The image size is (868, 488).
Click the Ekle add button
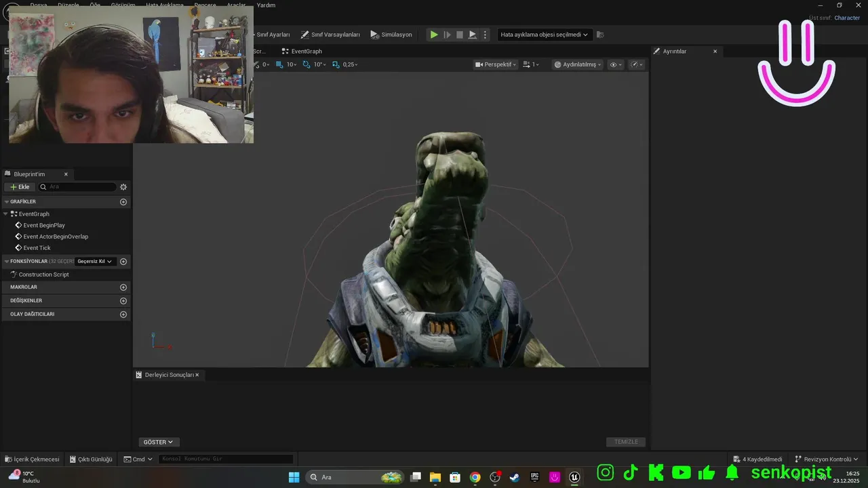[x=20, y=187]
